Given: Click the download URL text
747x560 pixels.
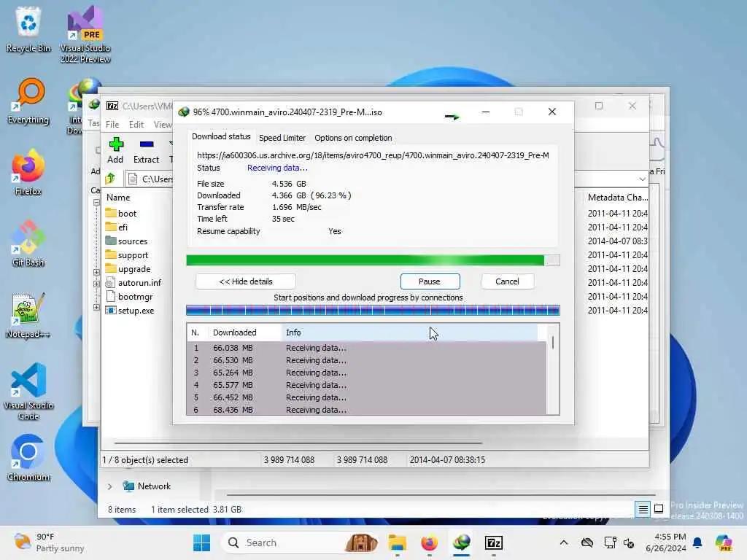Looking at the screenshot, I should tap(373, 155).
